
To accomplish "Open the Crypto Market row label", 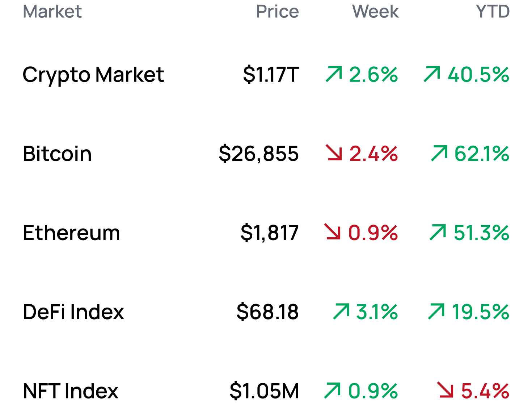I will [93, 75].
